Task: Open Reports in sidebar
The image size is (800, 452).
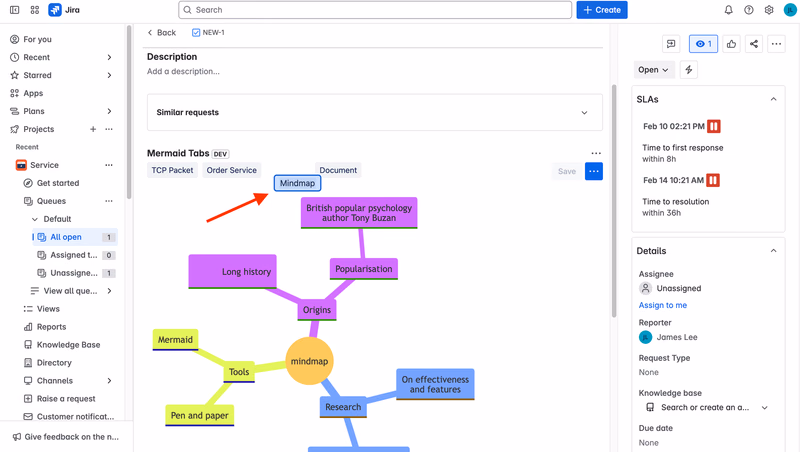Action: (x=52, y=327)
